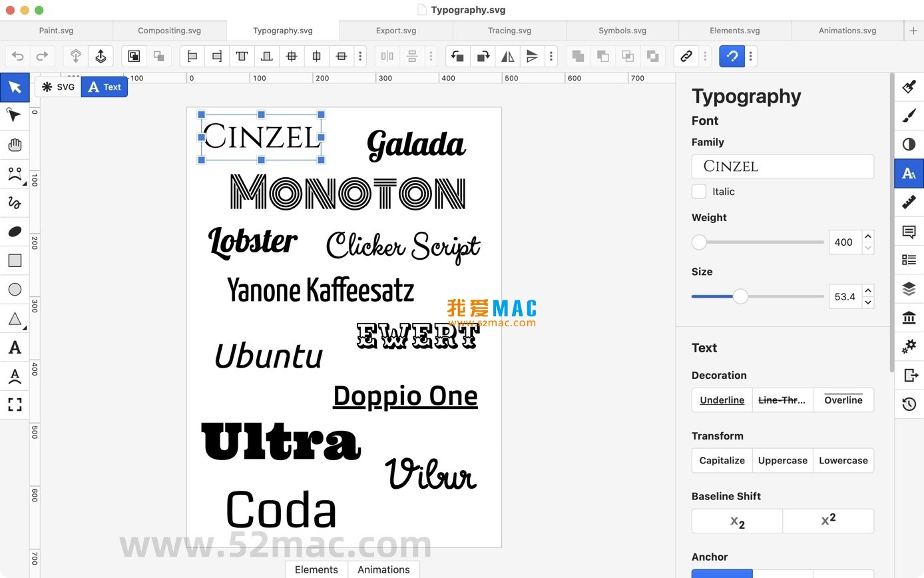Adjust the Size slider handle
Image resolution: width=924 pixels, height=578 pixels.
coord(740,296)
